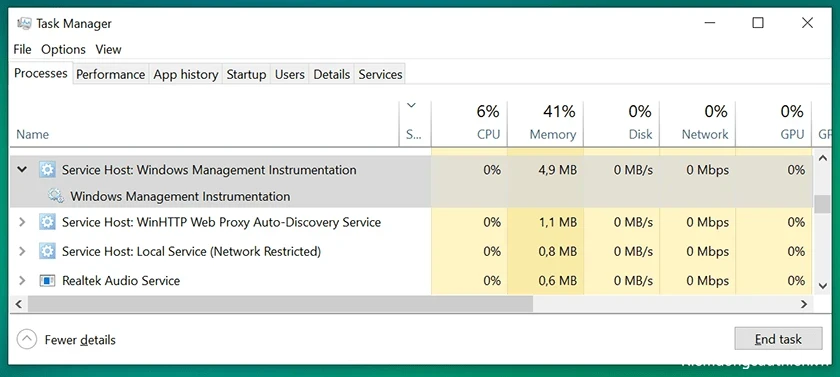
Task: Click the Realtek Audio Service icon
Action: click(x=47, y=281)
